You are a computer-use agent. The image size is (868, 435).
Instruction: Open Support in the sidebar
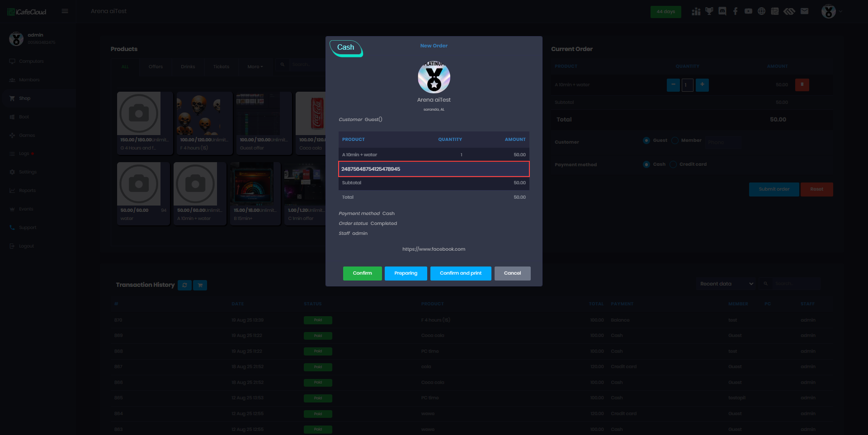click(27, 228)
